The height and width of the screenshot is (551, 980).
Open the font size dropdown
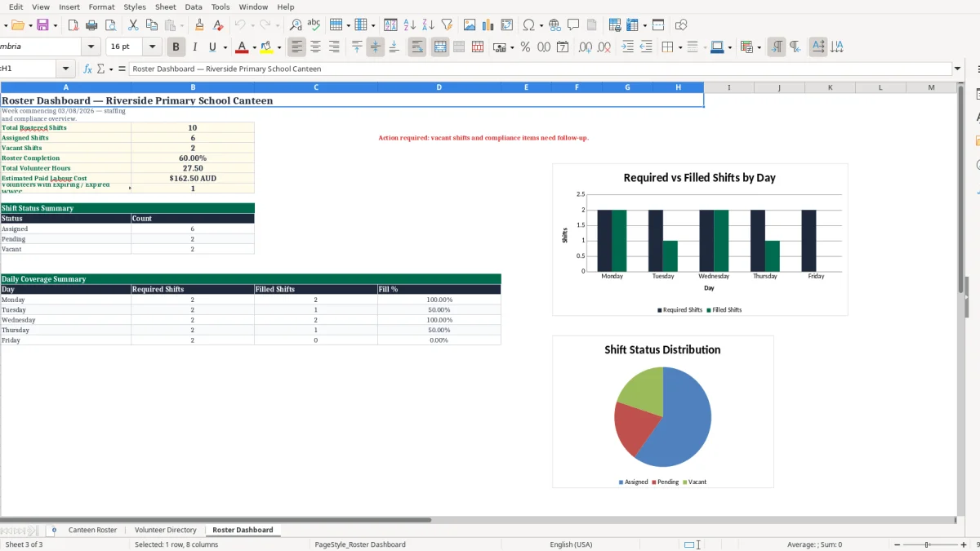click(153, 47)
